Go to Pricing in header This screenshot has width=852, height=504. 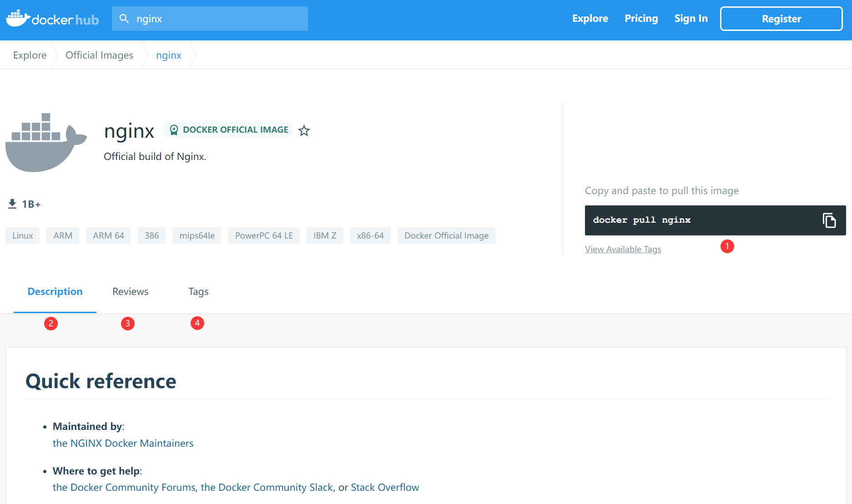[641, 19]
